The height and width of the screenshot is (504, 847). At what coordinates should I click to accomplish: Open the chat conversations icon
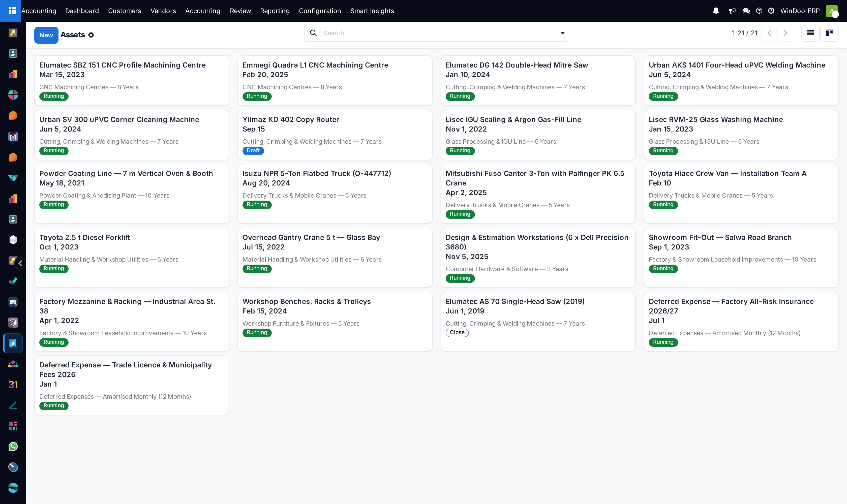point(746,11)
